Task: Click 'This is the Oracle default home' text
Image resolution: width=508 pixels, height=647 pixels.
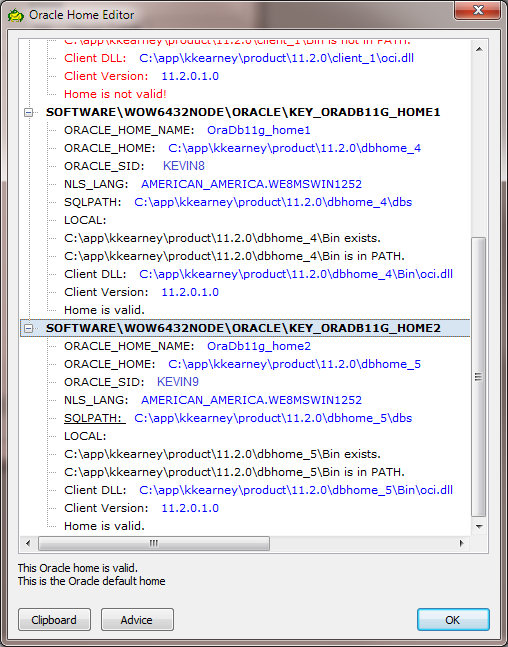Action: tap(91, 581)
